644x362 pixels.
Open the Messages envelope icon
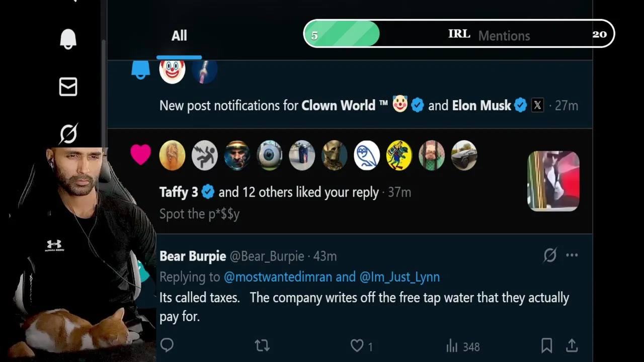(x=68, y=87)
